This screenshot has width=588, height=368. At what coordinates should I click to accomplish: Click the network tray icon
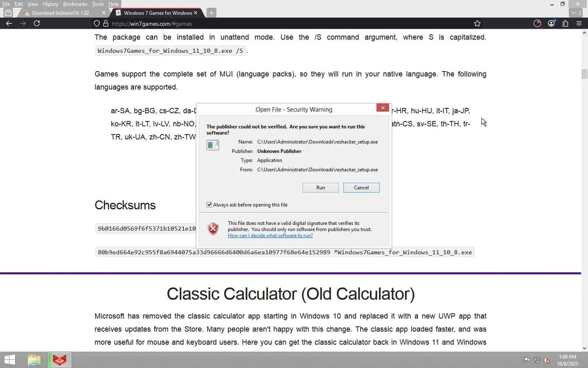(x=537, y=360)
